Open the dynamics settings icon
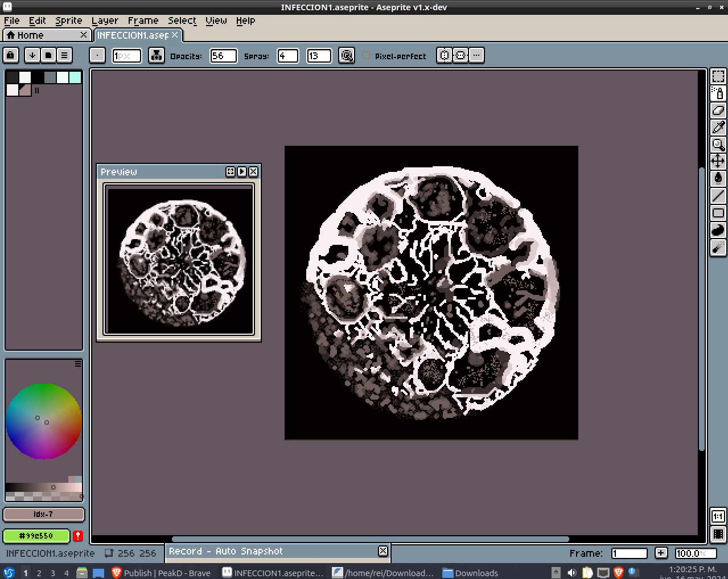 pyautogui.click(x=347, y=55)
